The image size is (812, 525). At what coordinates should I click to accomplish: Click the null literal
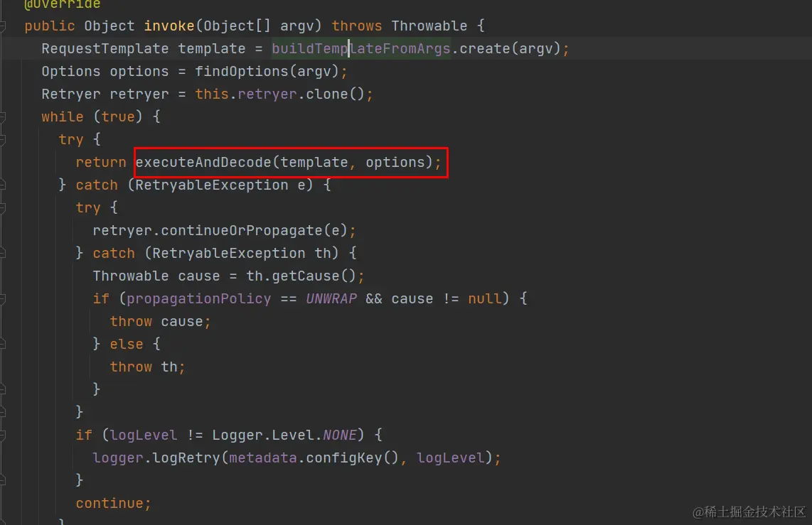tap(484, 299)
